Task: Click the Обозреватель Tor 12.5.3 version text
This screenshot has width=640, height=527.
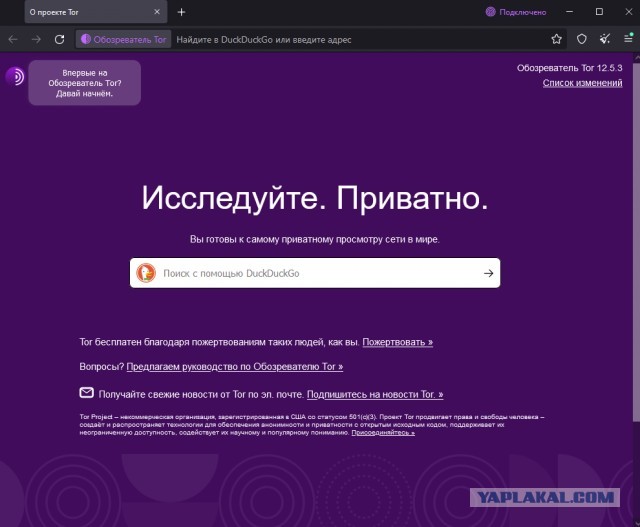Action: 569,68
